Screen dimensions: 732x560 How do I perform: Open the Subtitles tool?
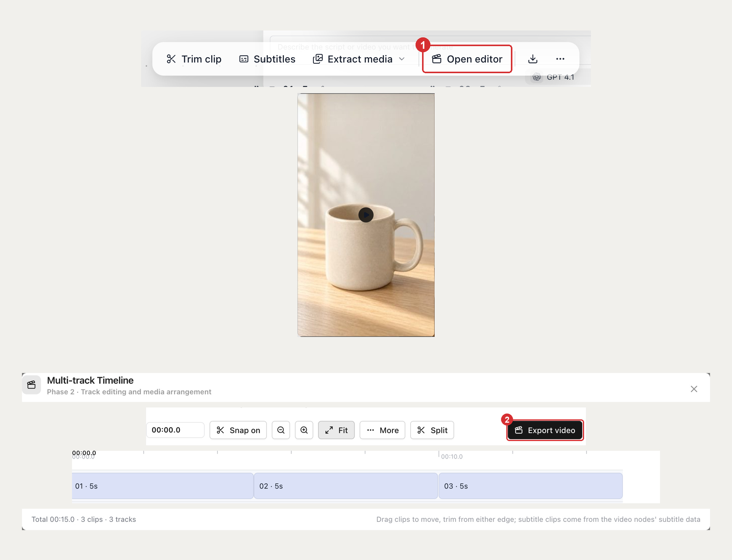click(267, 59)
